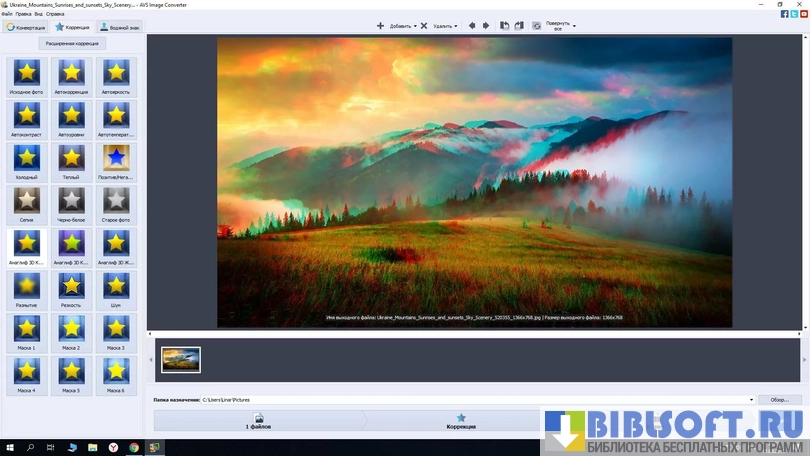Choose the Холодный color preset
Viewport: 810px width, 456px height.
[x=27, y=158]
